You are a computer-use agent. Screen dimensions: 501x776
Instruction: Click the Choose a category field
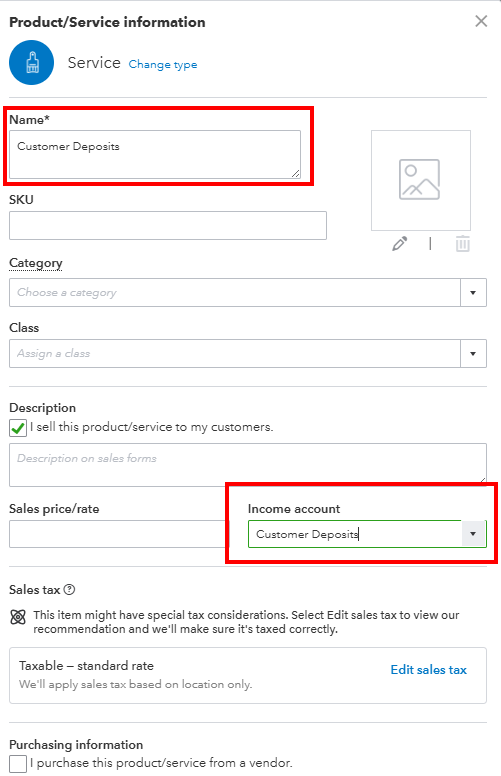235,292
